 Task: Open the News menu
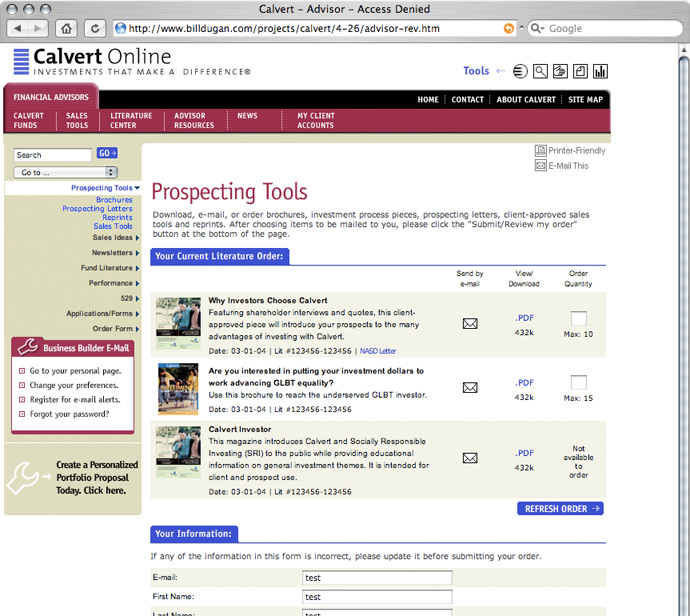[247, 116]
